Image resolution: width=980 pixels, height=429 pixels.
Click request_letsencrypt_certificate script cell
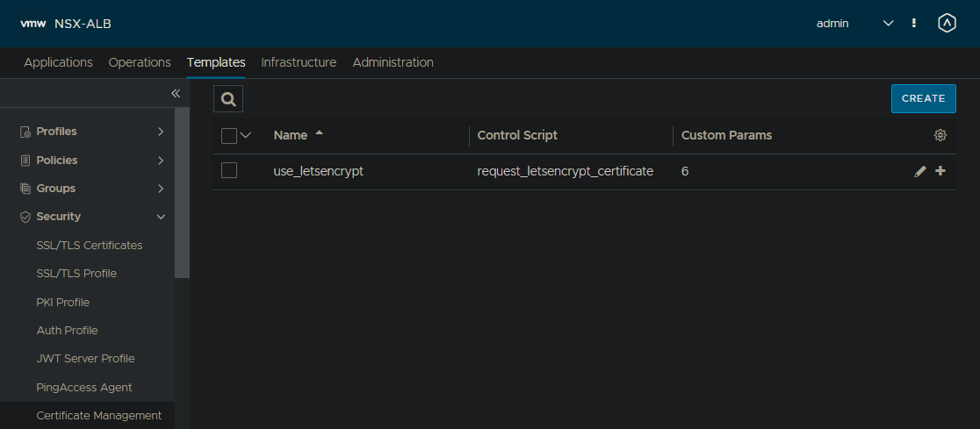click(x=566, y=171)
